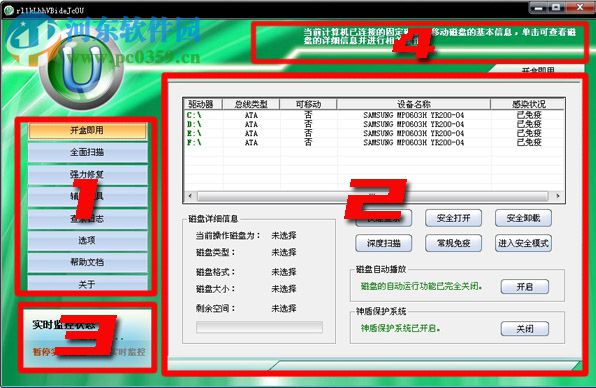Show the 关于 about page
This screenshot has width=596, height=388.
click(x=87, y=284)
